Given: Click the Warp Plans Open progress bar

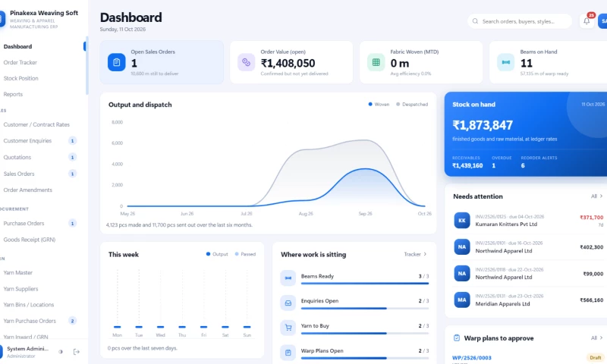Looking at the screenshot, I should tap(365, 358).
